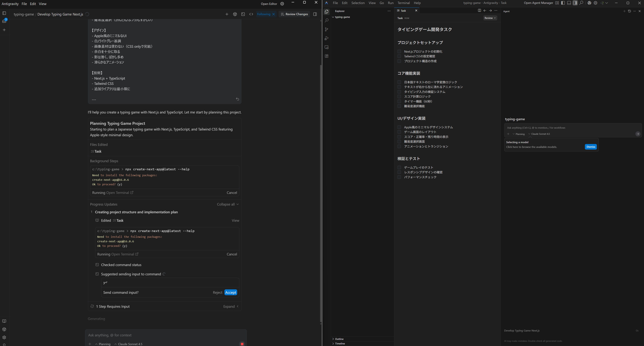Open settings gear beside Open Editor
The image size is (644, 346).
click(x=282, y=4)
